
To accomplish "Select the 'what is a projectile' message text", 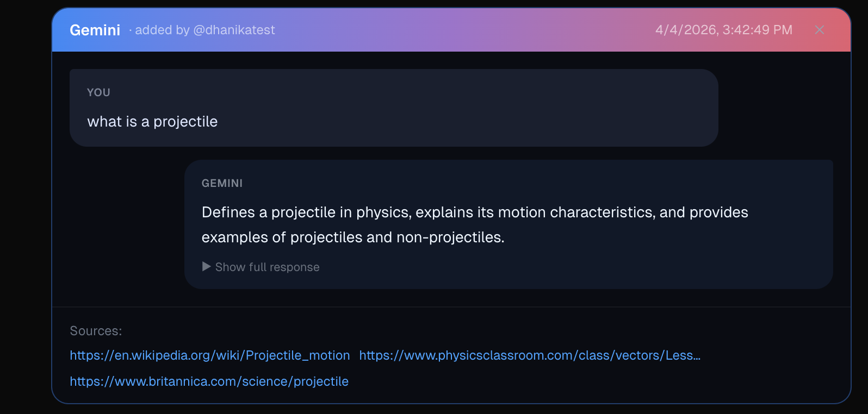I will pyautogui.click(x=152, y=122).
